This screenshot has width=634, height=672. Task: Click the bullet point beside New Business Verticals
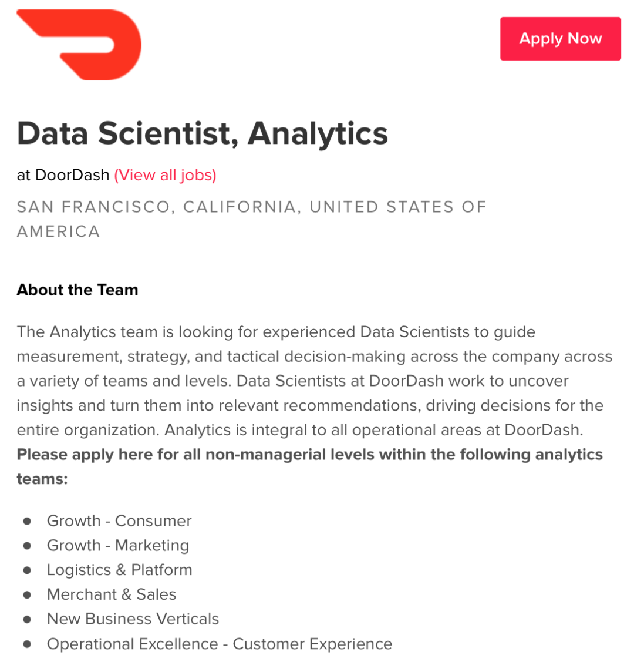(x=27, y=619)
